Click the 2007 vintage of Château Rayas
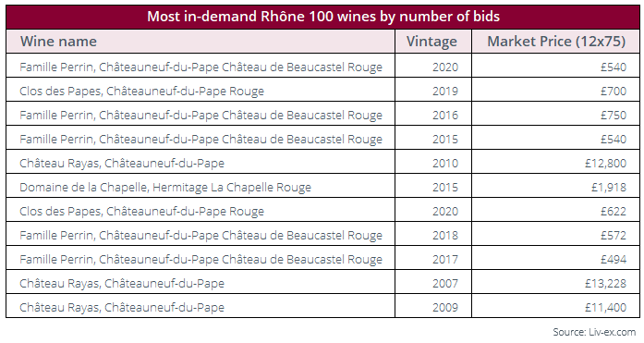The image size is (644, 343). 445,284
